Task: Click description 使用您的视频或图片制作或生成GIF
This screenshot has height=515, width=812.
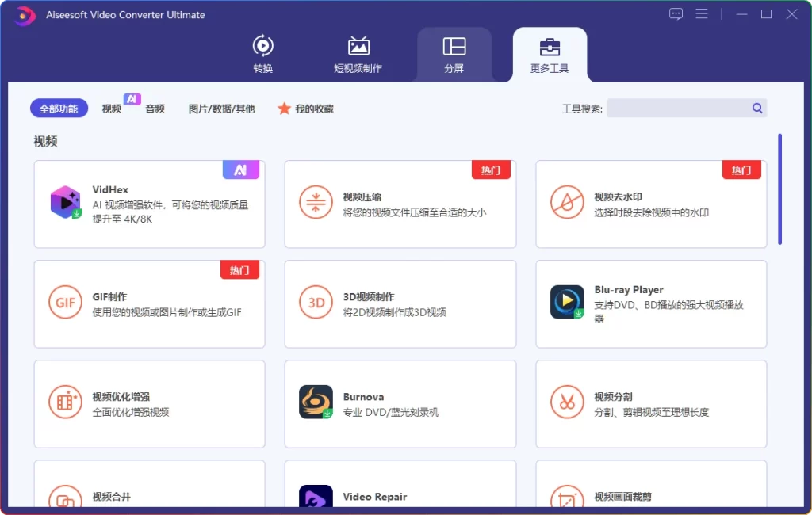Action: pyautogui.click(x=167, y=312)
